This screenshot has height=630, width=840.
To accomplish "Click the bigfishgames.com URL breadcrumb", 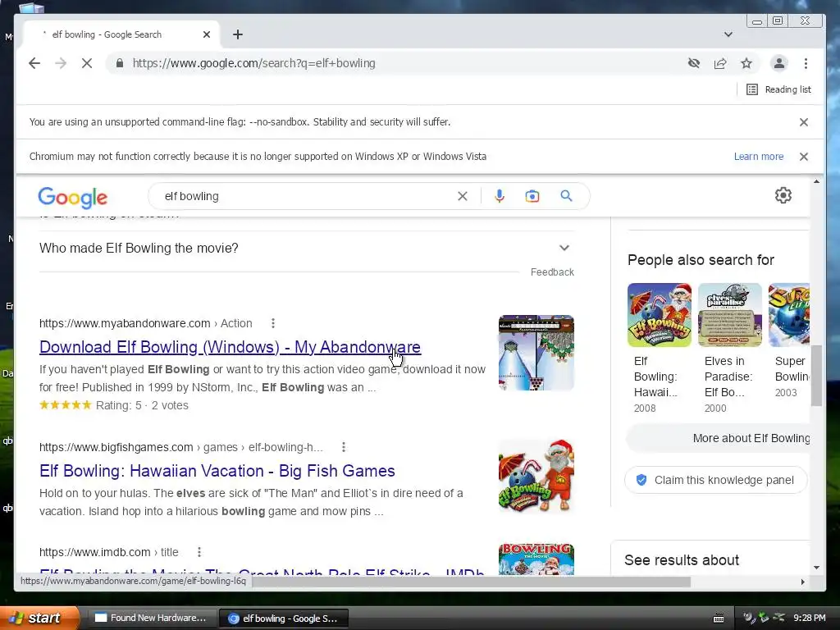I will click(181, 447).
